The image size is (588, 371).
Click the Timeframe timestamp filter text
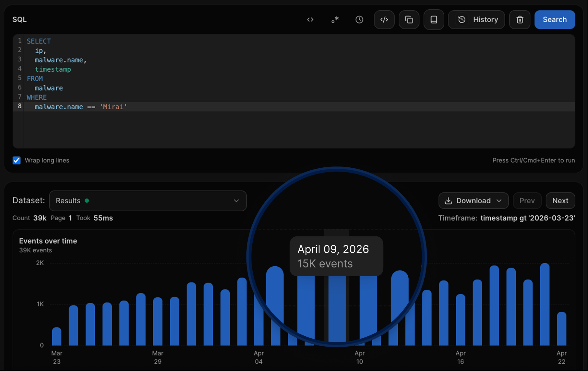(528, 218)
